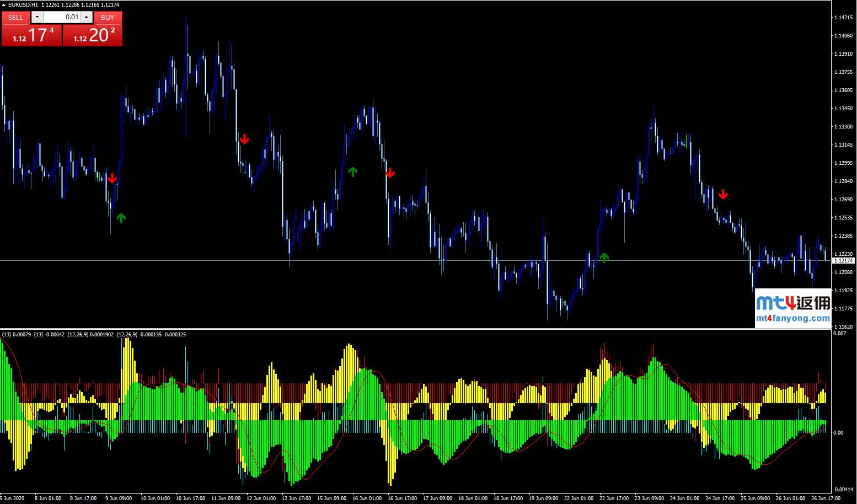Viewport: 857px width, 504px height.
Task: Increase lot volume with up arrow
Action: tap(87, 17)
